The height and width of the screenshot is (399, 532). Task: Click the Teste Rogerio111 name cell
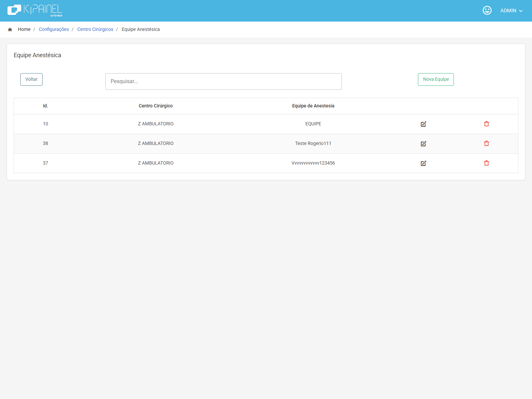coord(313,143)
